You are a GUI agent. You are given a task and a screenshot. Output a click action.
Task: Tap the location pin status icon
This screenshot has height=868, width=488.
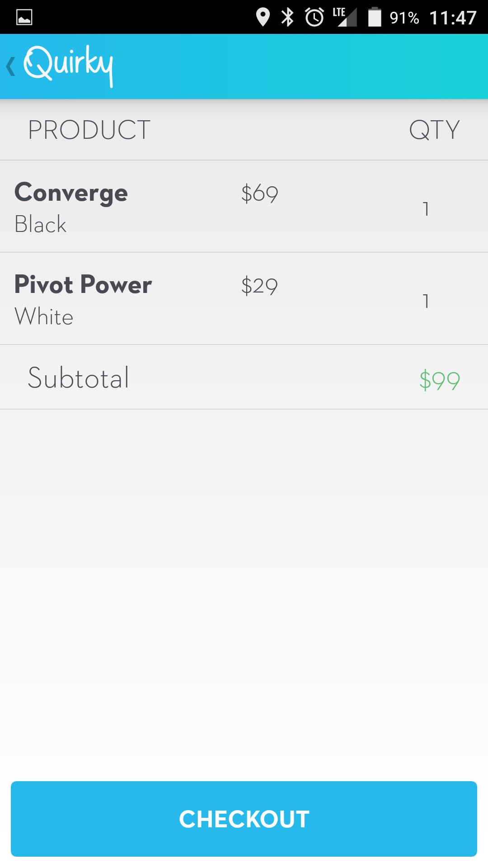point(263,18)
